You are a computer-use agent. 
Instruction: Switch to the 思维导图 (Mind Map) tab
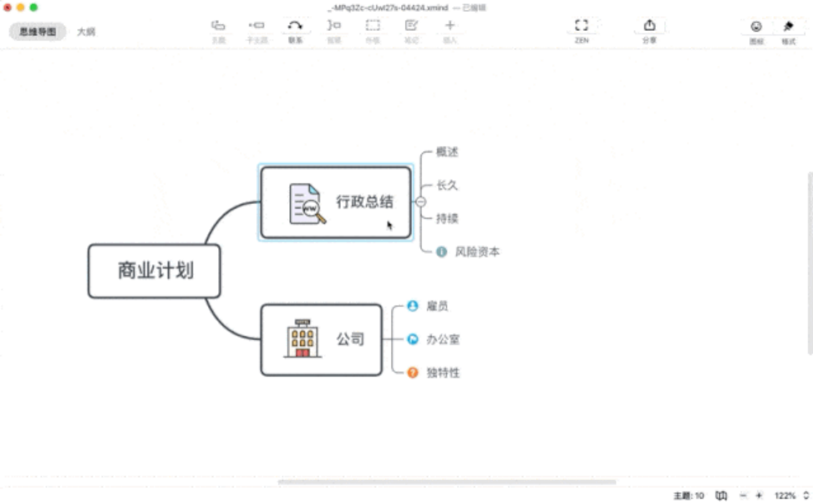(37, 31)
